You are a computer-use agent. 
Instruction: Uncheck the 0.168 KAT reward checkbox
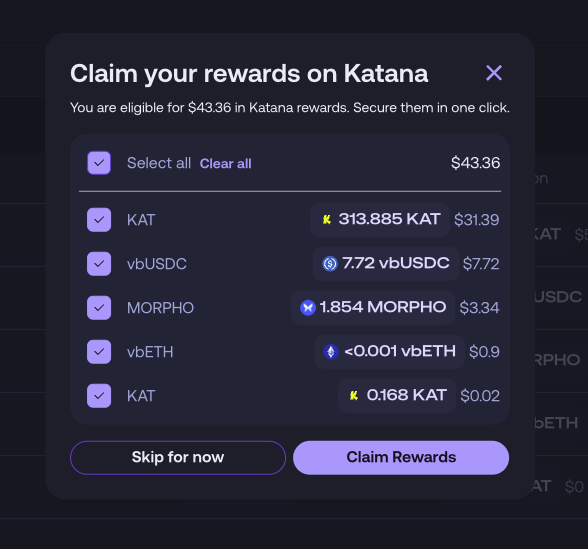99,396
